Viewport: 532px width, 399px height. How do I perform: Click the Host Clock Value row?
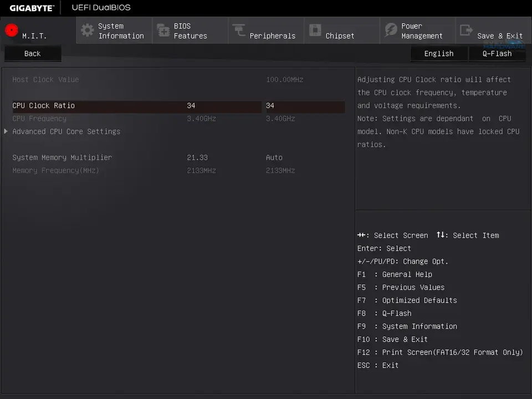click(x=46, y=80)
